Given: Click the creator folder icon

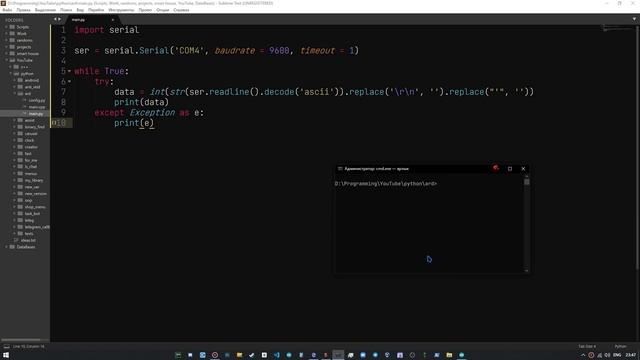Looking at the screenshot, I should tap(20, 147).
